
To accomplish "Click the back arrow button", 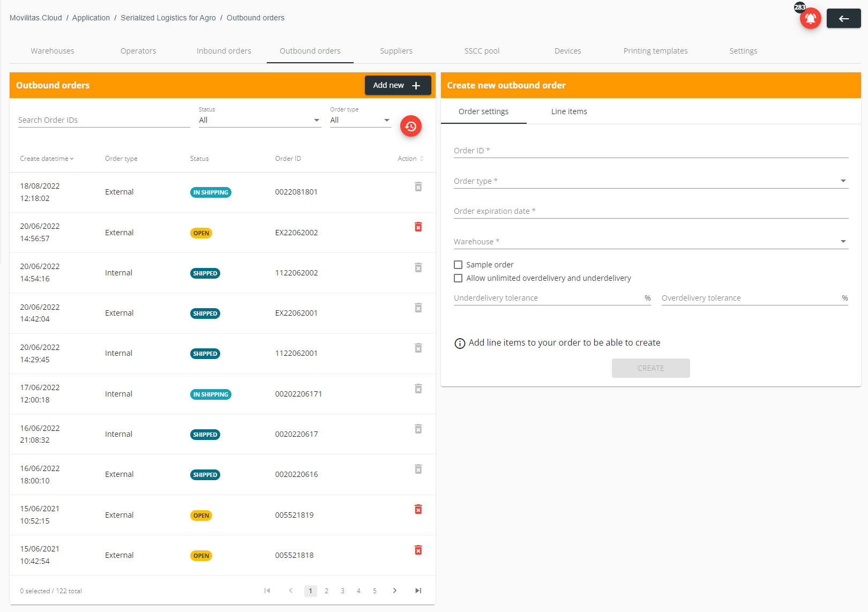I will (843, 18).
